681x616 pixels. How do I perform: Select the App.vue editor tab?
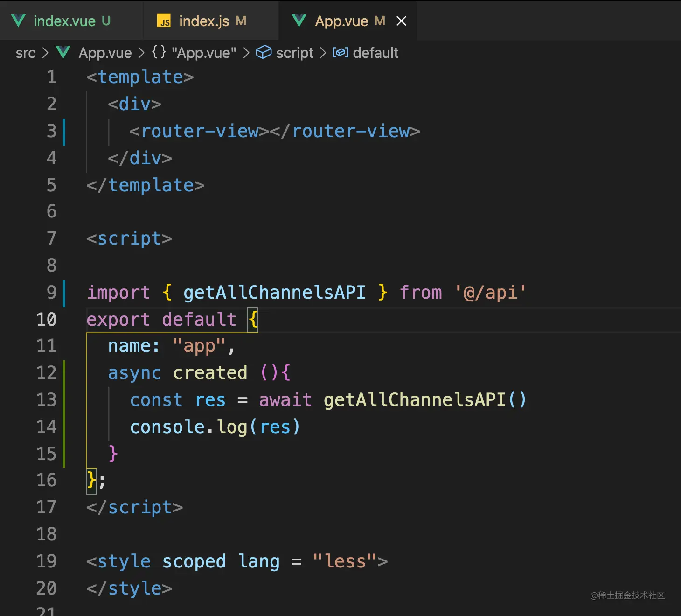(347, 21)
